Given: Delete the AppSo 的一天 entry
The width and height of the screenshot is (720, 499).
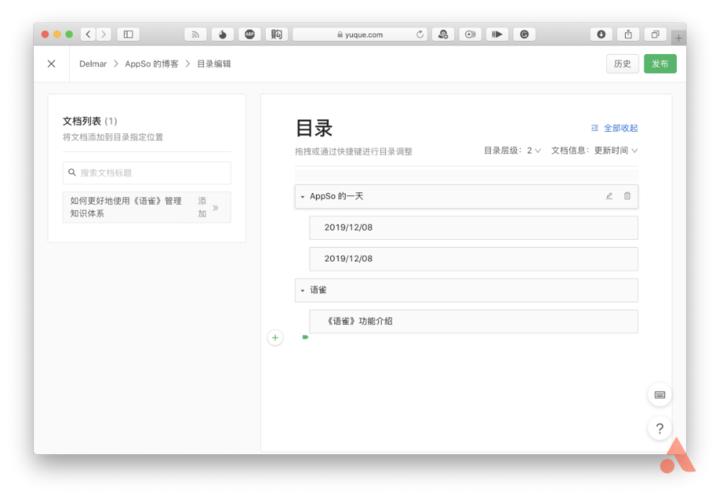Looking at the screenshot, I should click(x=627, y=196).
